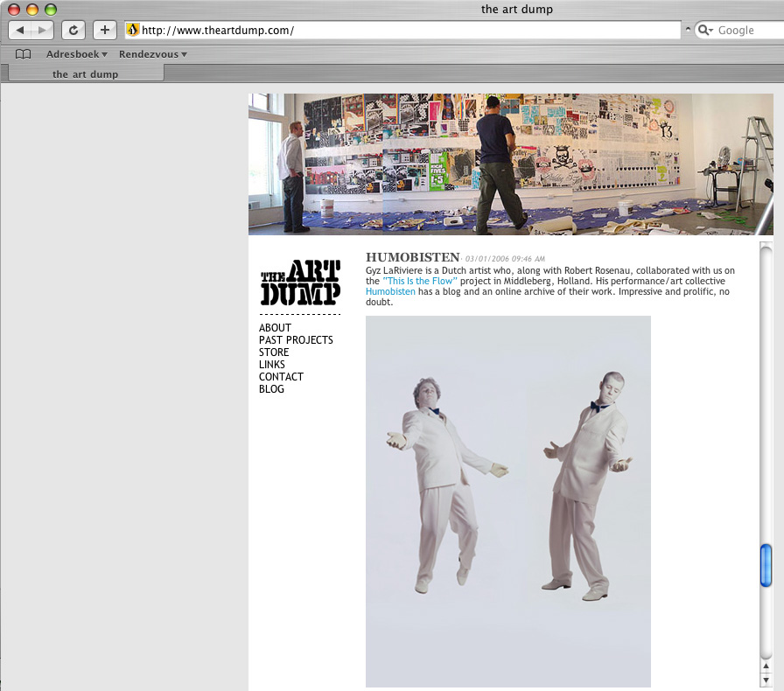Go to PAST PROJECTS

[x=296, y=340]
